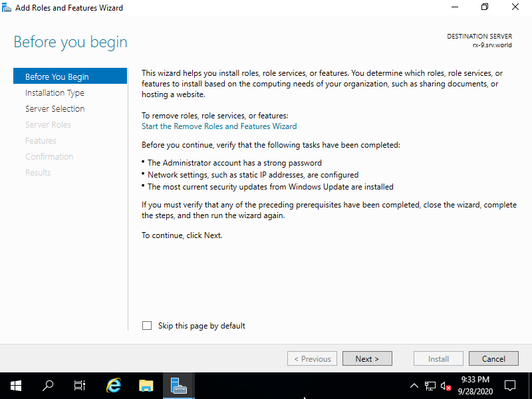Cancel the wizard
The image size is (532, 399).
493,358
